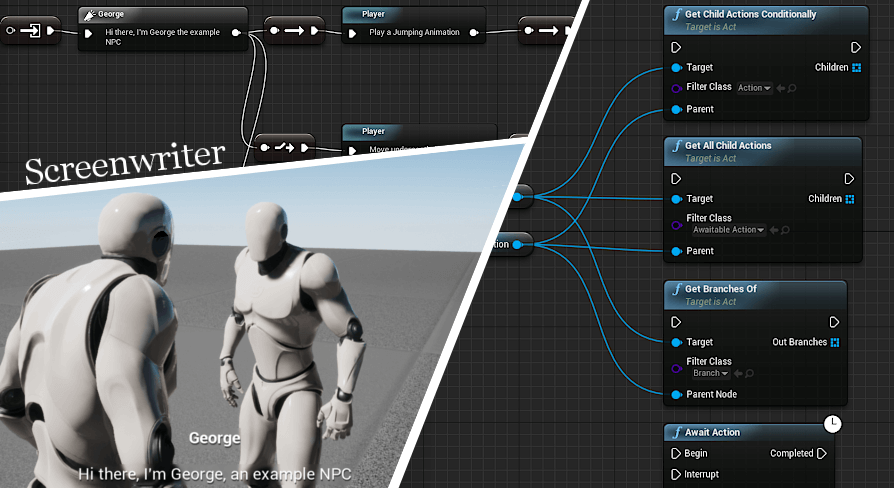Click the Begin exec pin on Await Action
Screen dimensions: 894x488
[676, 453]
